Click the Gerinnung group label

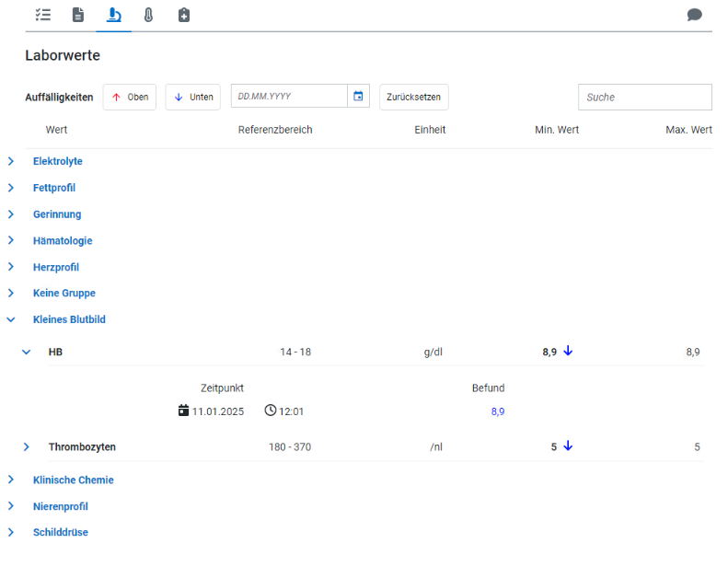(57, 214)
